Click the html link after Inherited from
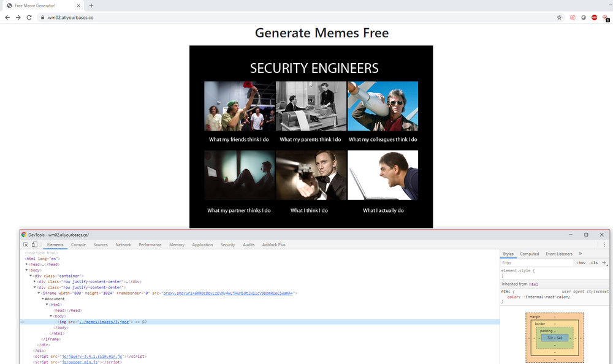Screen dimensions: 613x364 534,284
